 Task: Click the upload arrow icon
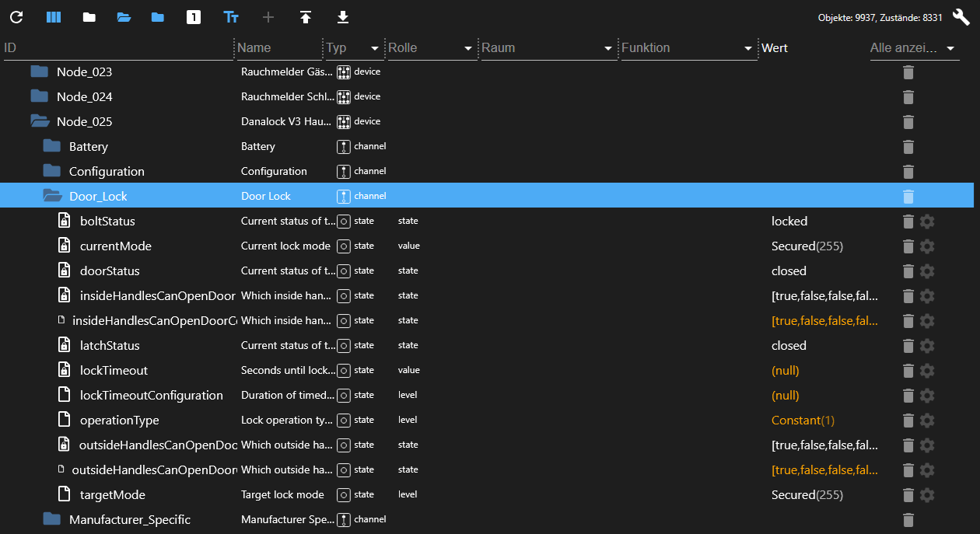coord(306,17)
